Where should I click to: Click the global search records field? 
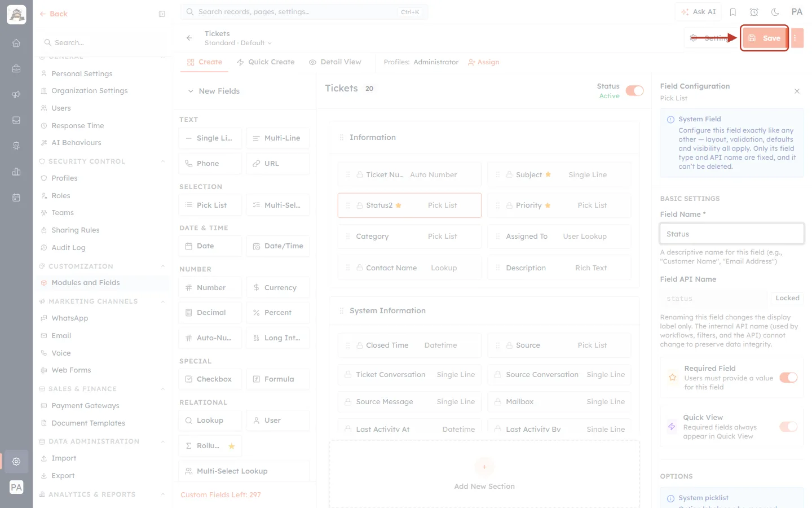pos(304,12)
